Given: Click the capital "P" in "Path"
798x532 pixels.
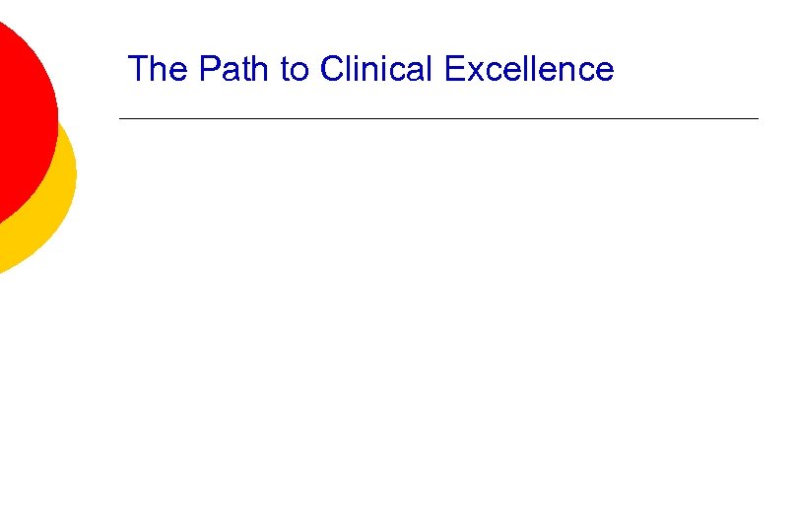Looking at the screenshot, I should tap(208, 69).
